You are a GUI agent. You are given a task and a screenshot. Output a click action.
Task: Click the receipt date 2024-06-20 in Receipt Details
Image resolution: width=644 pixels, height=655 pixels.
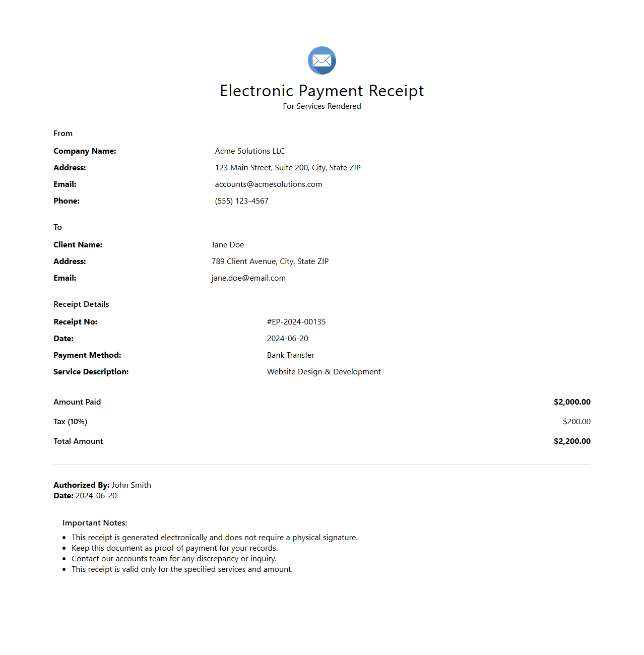(287, 339)
